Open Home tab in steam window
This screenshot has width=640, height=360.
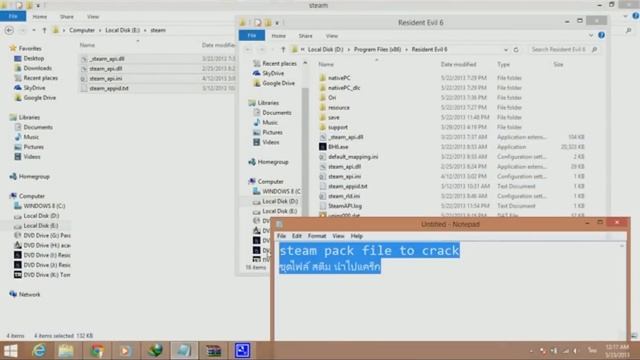pos(40,17)
